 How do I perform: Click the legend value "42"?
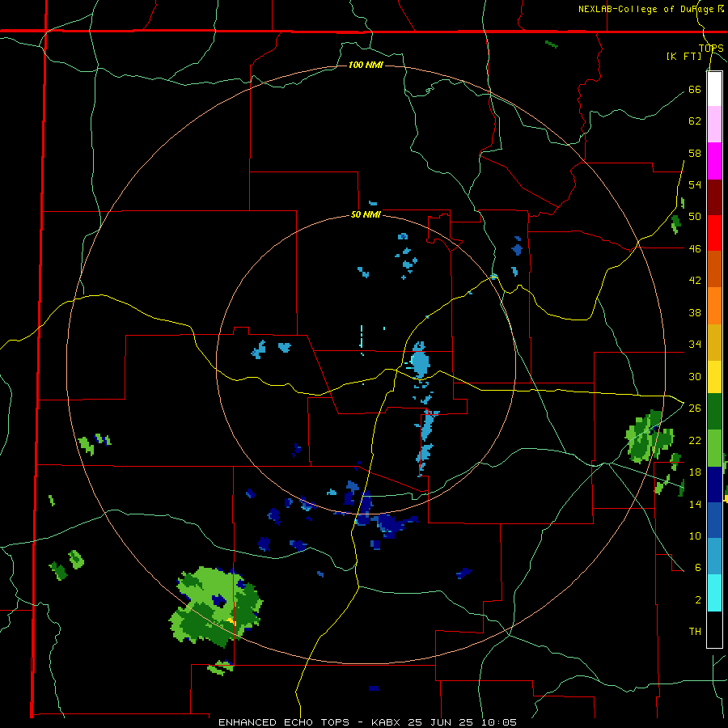tap(695, 280)
